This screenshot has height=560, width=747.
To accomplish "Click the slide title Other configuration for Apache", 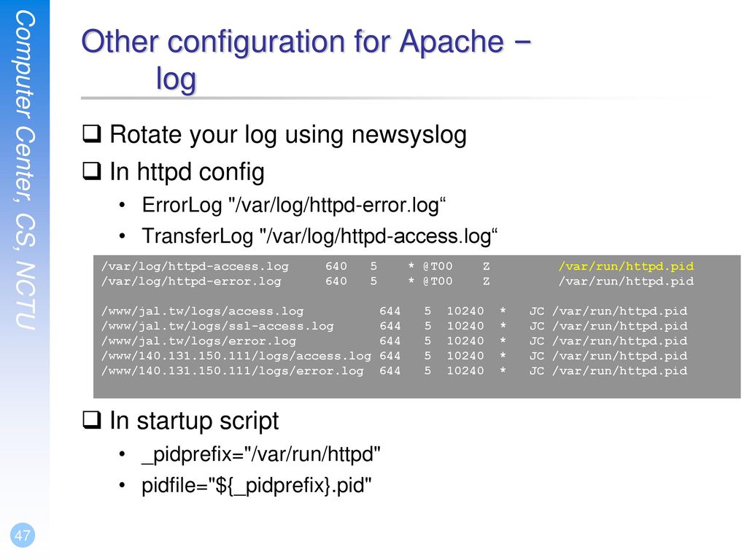I will tap(306, 41).
